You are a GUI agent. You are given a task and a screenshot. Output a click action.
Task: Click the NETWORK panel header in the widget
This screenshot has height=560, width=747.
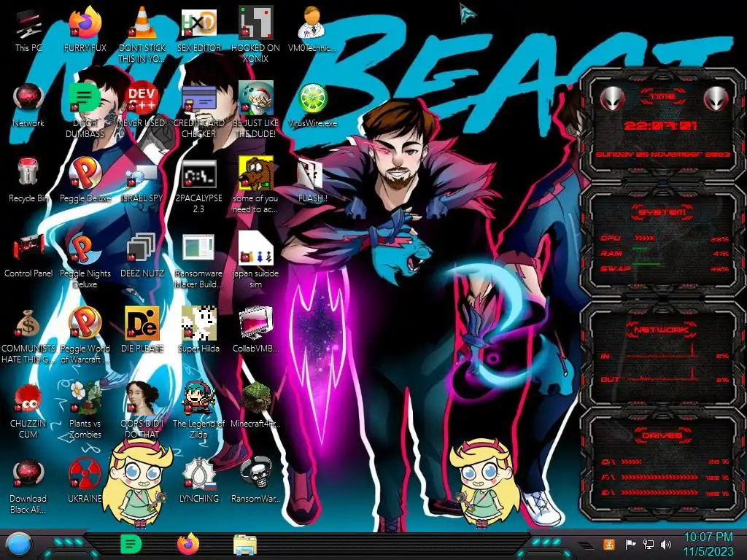662,330
